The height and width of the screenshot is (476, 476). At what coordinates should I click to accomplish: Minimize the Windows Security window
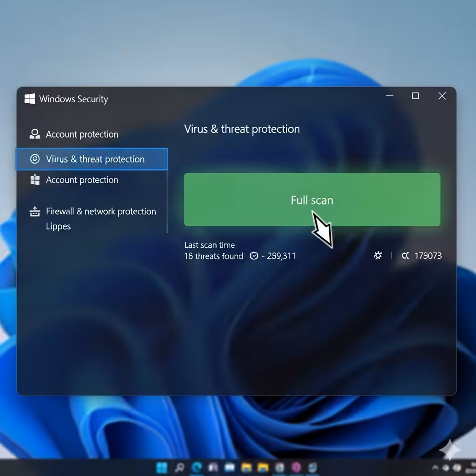(390, 96)
